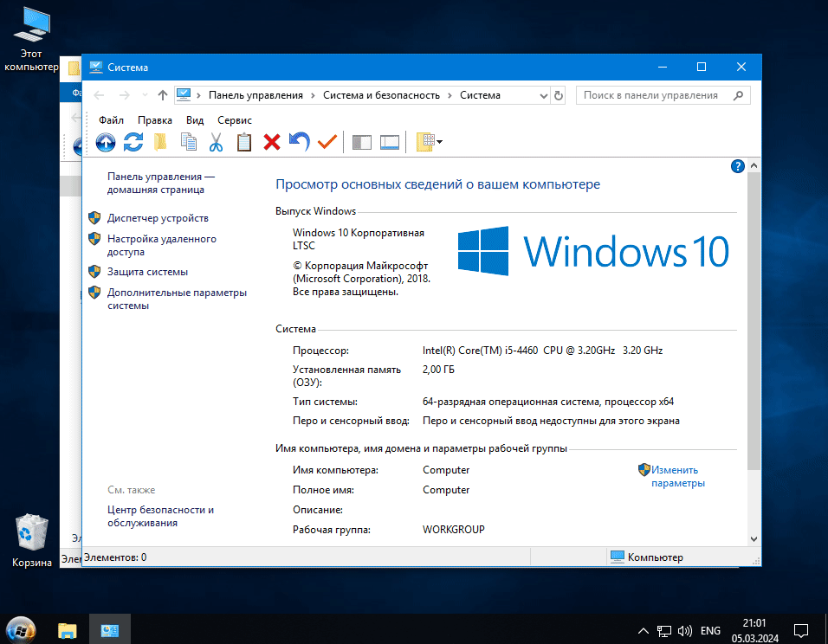The width and height of the screenshot is (828, 644).
Task: Open Дополнительные параметры системы link
Action: pyautogui.click(x=177, y=299)
